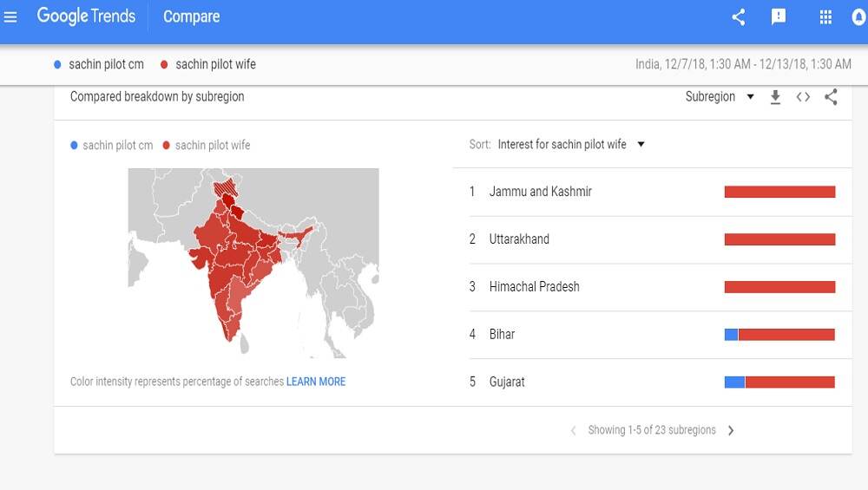Click the header share icon
This screenshot has height=490, width=868.
point(739,17)
